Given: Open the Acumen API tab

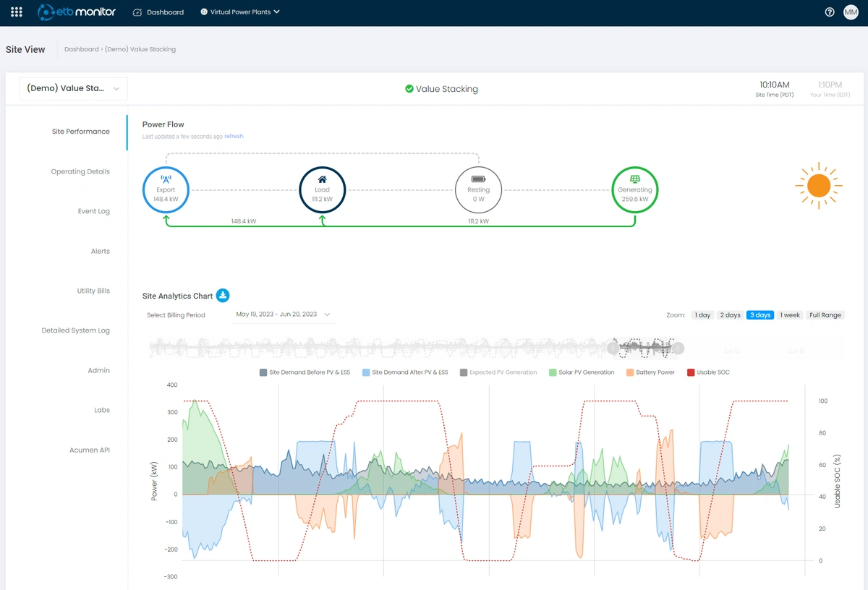Looking at the screenshot, I should (x=90, y=450).
